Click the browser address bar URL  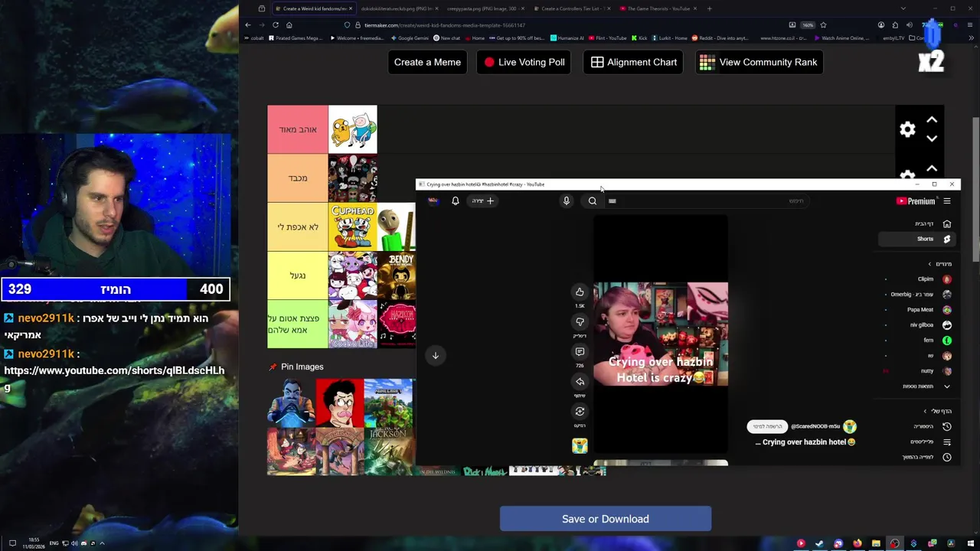pyautogui.click(x=444, y=25)
